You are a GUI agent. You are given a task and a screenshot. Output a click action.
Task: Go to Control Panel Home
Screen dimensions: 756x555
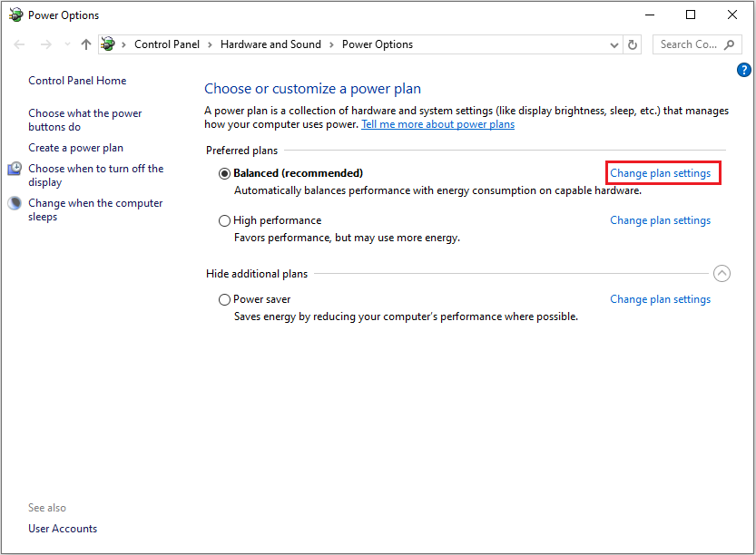(77, 81)
